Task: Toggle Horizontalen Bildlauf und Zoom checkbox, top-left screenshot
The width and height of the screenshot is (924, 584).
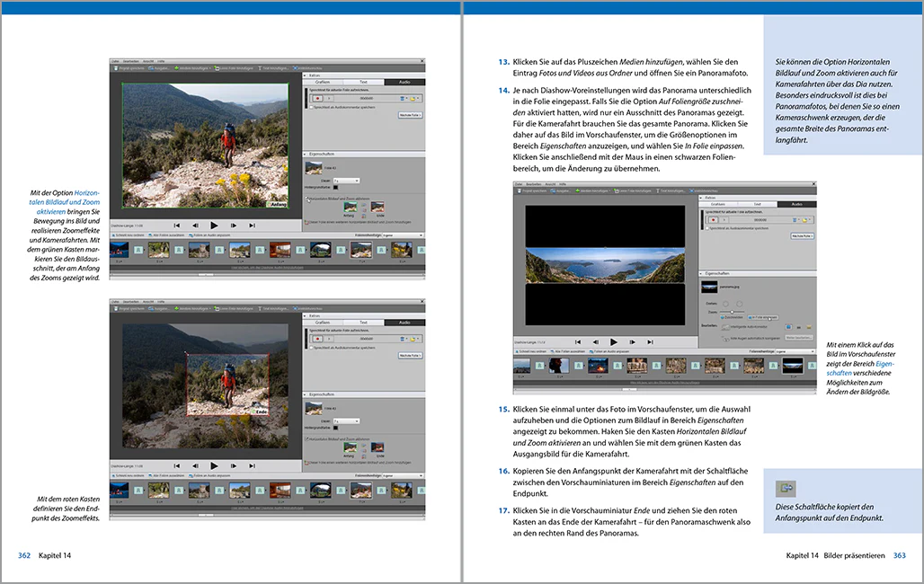Action: point(307,199)
